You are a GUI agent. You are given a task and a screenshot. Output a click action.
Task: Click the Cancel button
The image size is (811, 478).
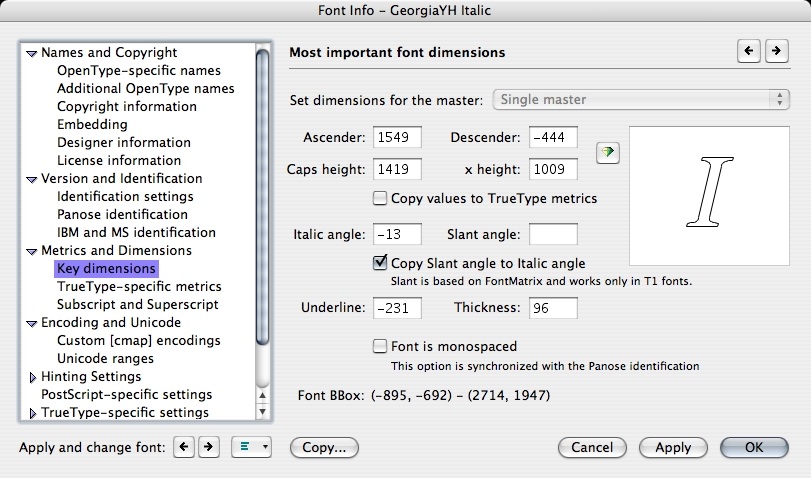tap(592, 447)
